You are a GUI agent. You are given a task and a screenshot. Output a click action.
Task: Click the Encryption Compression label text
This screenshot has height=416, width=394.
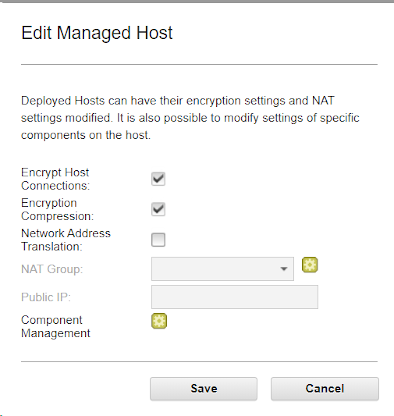click(x=57, y=209)
